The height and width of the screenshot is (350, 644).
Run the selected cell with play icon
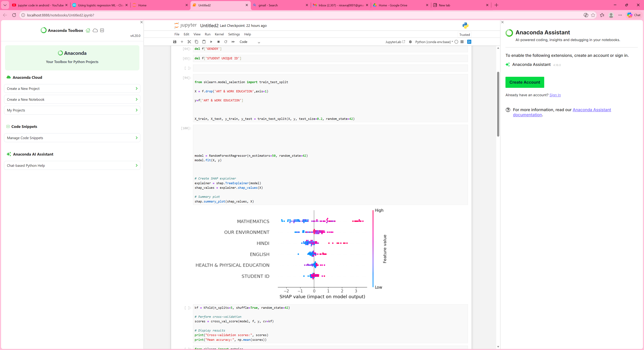[211, 42]
